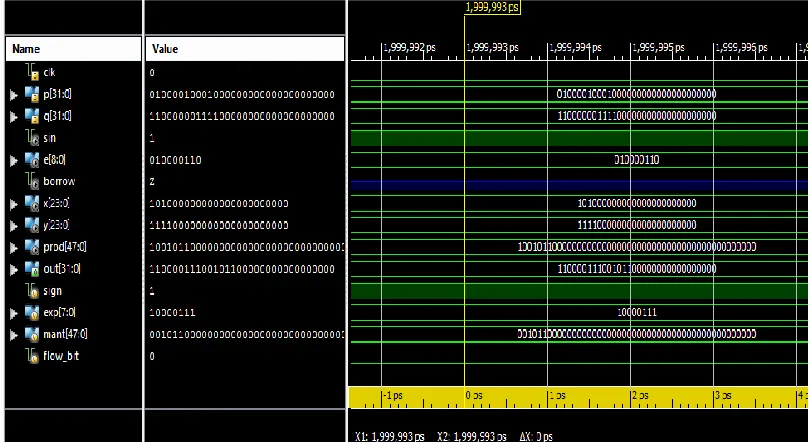The image size is (812, 442).
Task: Select the exp[7:0] signal name
Action: 60,313
